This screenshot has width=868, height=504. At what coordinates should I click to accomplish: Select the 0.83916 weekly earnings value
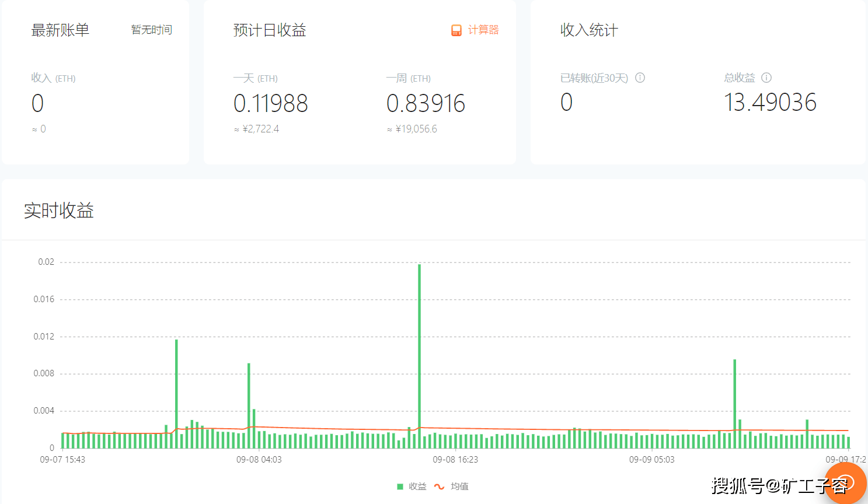(x=426, y=104)
